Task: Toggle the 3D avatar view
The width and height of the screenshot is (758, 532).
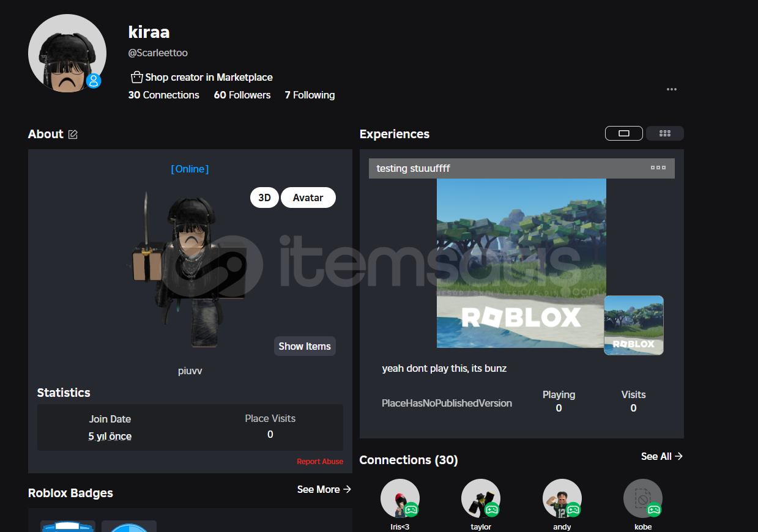Action: [264, 198]
